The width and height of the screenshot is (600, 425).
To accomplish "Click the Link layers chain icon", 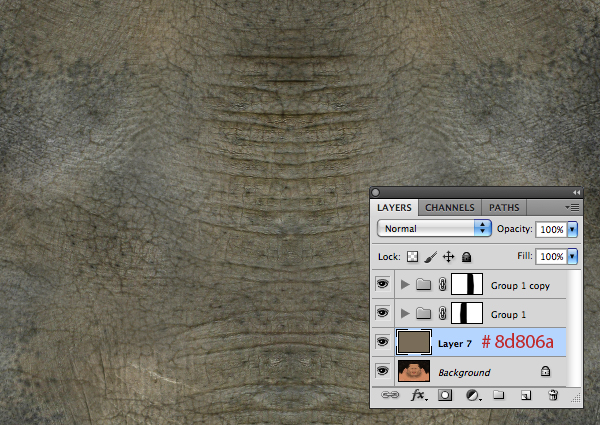I will click(x=390, y=395).
